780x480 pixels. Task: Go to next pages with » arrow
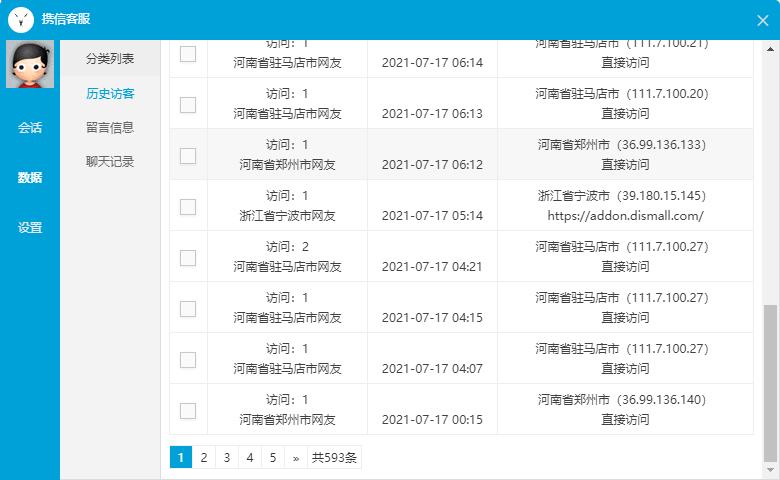tap(296, 458)
